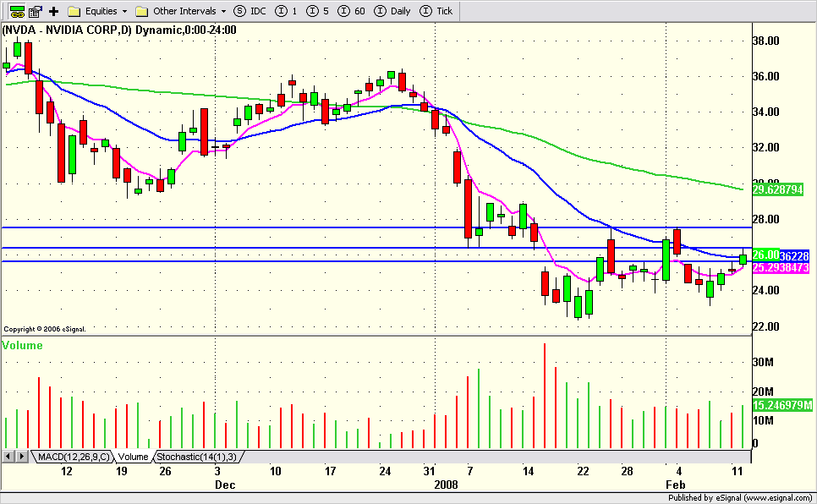Click the 2008 year label on time axis

click(x=446, y=485)
